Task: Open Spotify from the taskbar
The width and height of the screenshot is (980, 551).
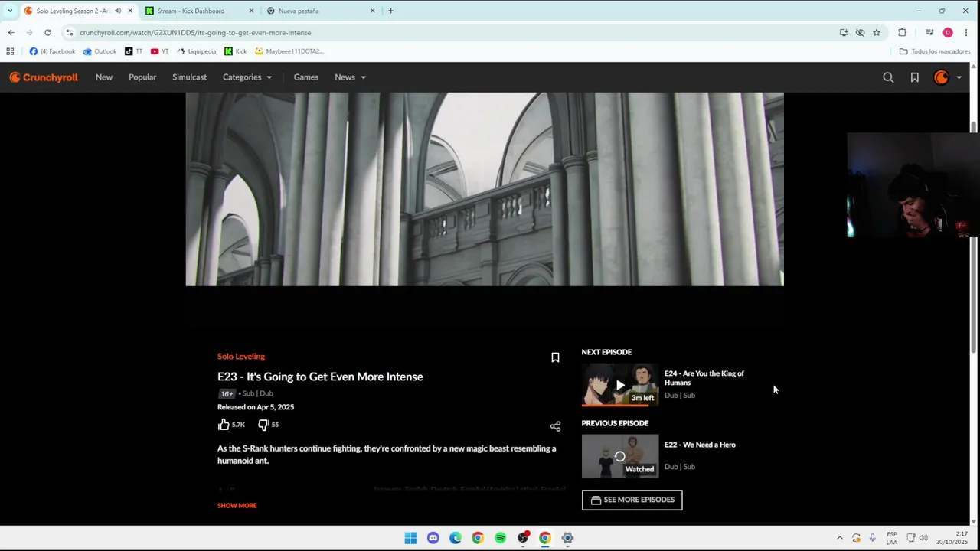Action: pyautogui.click(x=500, y=538)
